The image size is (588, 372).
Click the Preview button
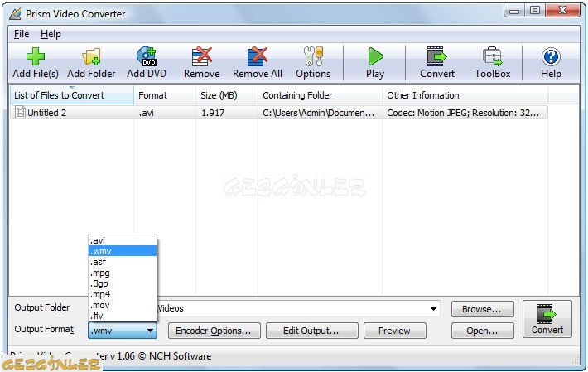click(x=394, y=331)
